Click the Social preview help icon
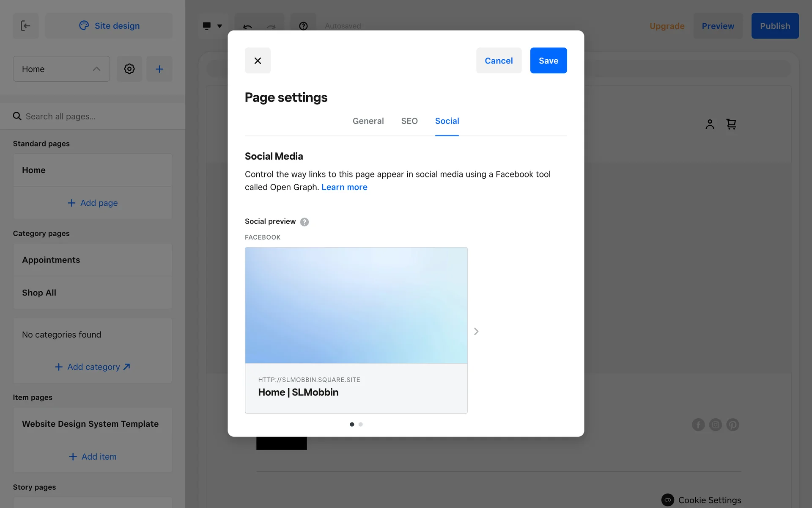 (304, 222)
